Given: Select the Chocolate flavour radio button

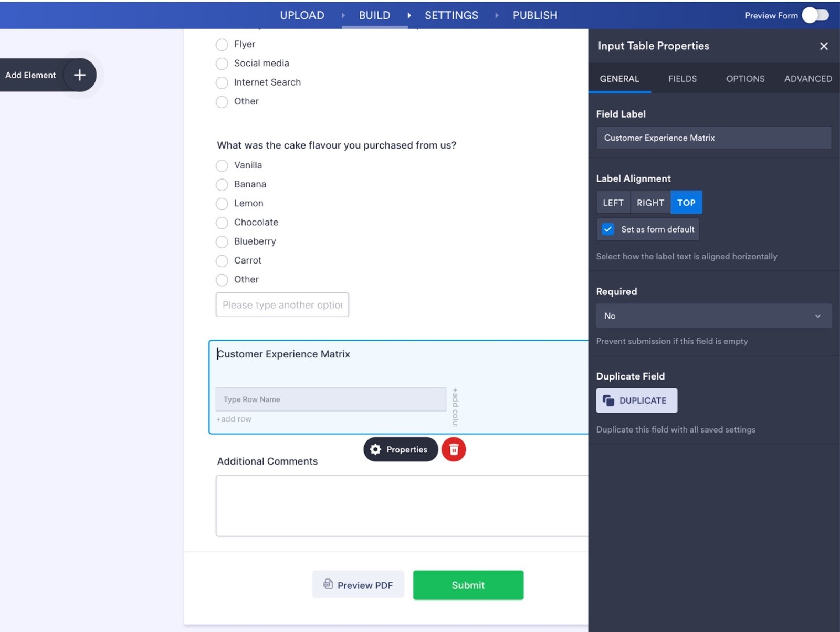Looking at the screenshot, I should pyautogui.click(x=222, y=223).
